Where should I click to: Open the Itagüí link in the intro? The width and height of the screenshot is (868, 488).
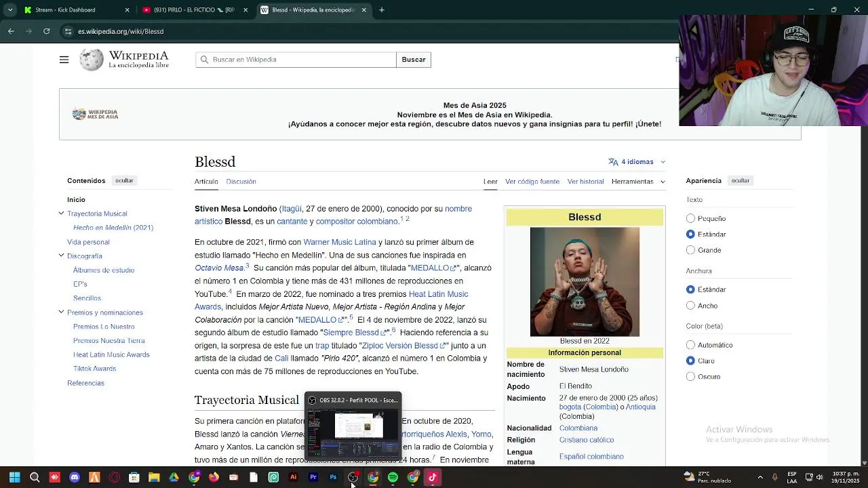[292, 209]
